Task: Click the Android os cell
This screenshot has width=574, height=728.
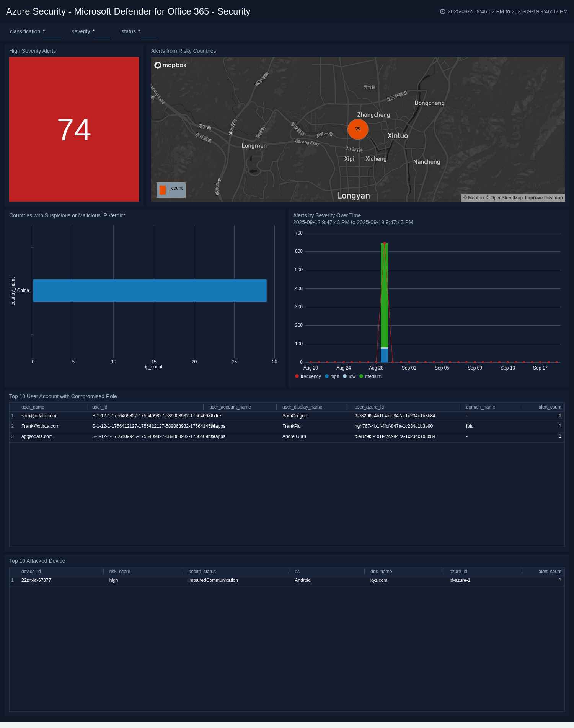Action: tap(303, 580)
